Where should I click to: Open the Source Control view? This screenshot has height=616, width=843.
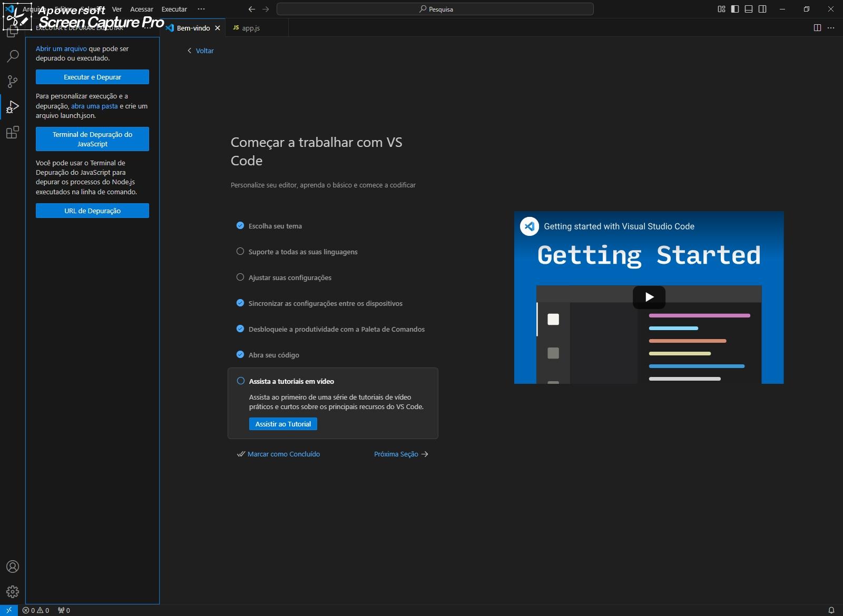point(13,81)
